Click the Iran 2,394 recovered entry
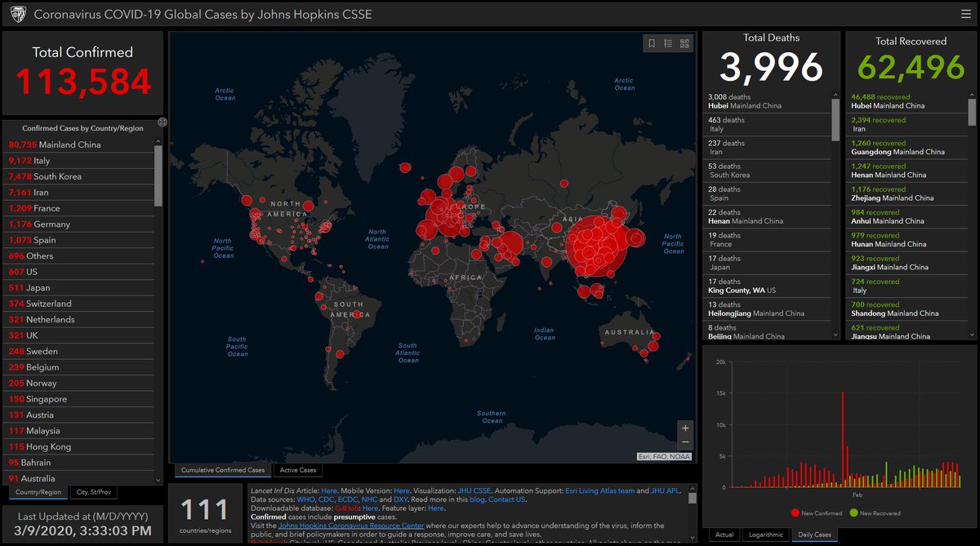Viewport: 980px width, 546px height. (907, 124)
